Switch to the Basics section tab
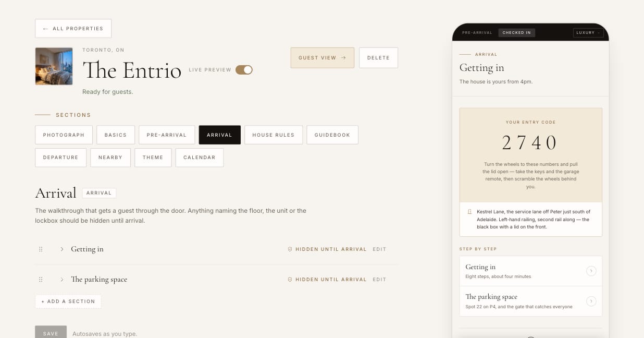This screenshot has height=338, width=644. tap(116, 135)
